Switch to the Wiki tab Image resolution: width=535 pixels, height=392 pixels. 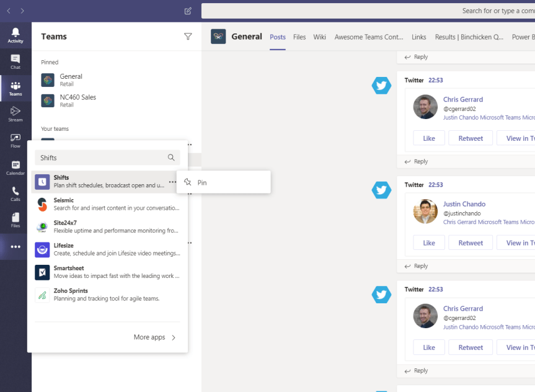[x=319, y=37]
